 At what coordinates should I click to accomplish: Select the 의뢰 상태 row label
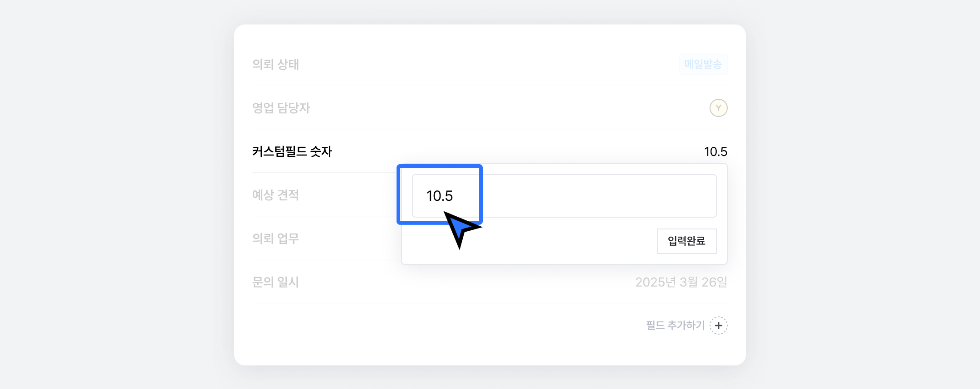click(x=275, y=64)
